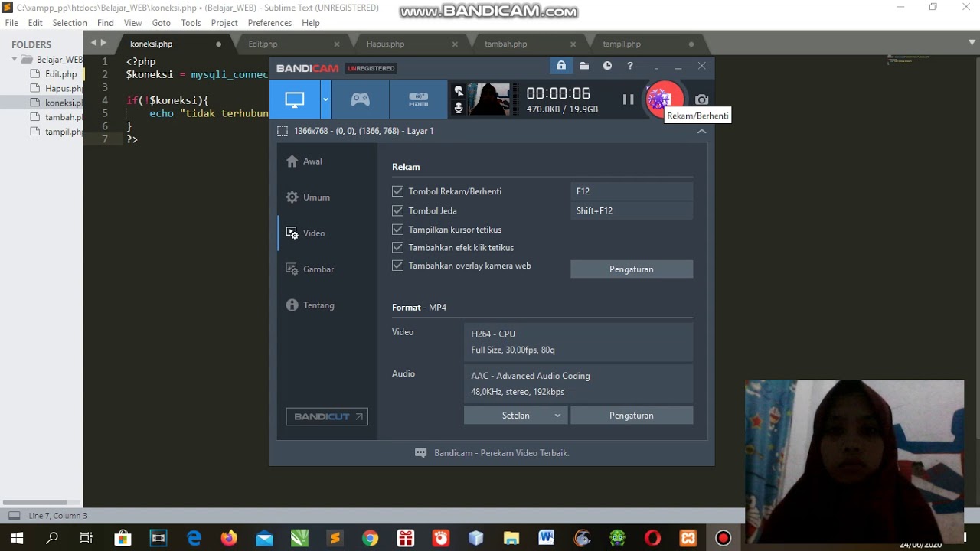This screenshot has width=980, height=551.
Task: Open Pengaturan button under Format section
Action: point(632,416)
